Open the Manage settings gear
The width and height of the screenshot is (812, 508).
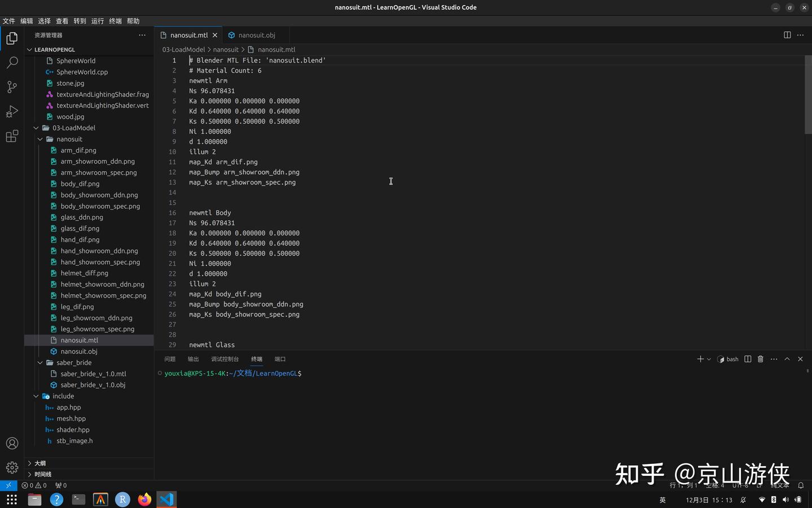[x=12, y=467]
